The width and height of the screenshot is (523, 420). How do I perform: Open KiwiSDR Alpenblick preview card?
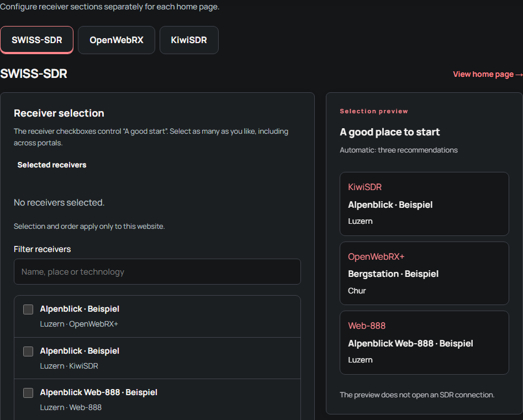pyautogui.click(x=424, y=204)
